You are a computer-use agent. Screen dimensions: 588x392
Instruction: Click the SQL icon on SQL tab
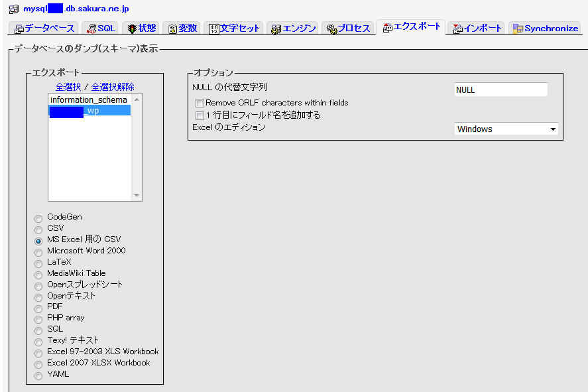click(x=91, y=29)
